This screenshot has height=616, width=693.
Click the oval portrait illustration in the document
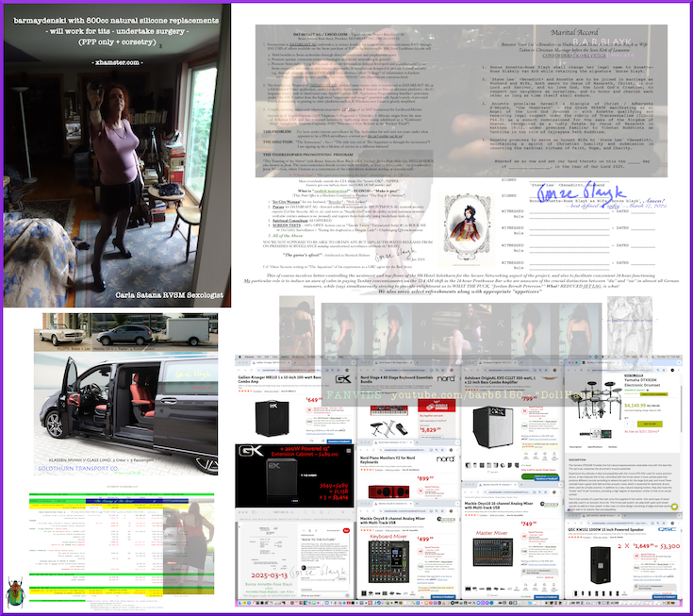(468, 228)
